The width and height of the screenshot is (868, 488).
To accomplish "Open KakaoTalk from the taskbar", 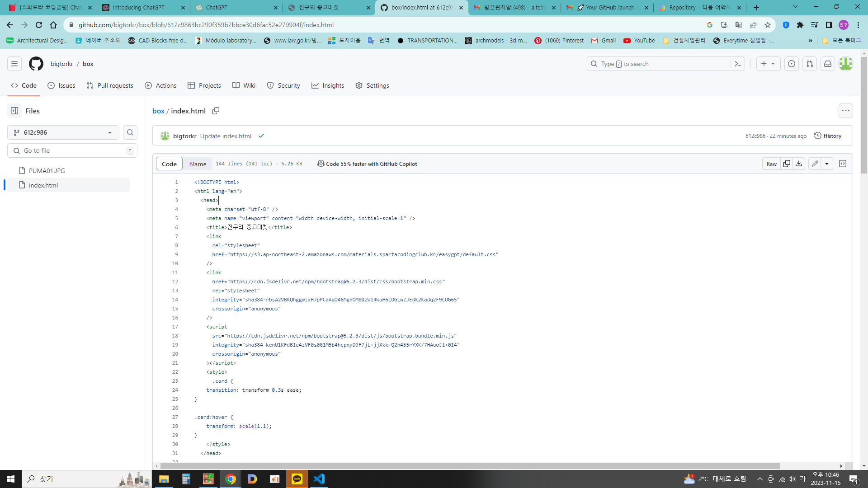I will pos(297,479).
